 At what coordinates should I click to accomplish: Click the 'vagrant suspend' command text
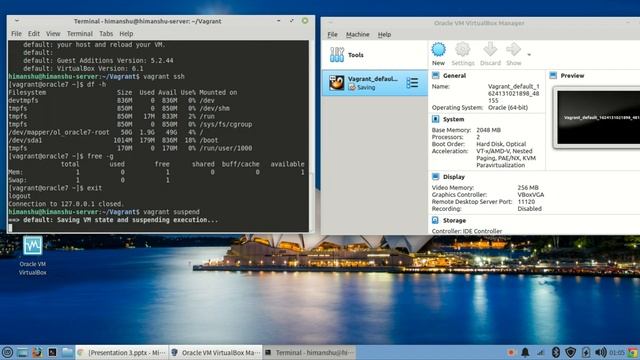[x=171, y=212]
